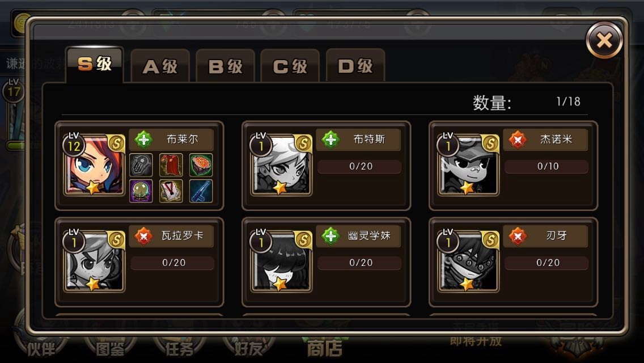The width and height of the screenshot is (644, 363).
Task: Switch to the D级 tab
Action: [x=355, y=66]
